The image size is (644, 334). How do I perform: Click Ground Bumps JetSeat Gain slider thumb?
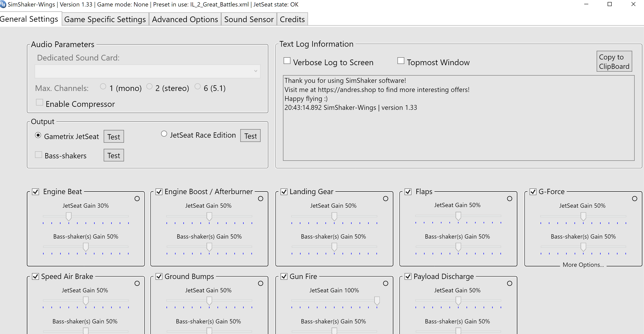pos(209,301)
